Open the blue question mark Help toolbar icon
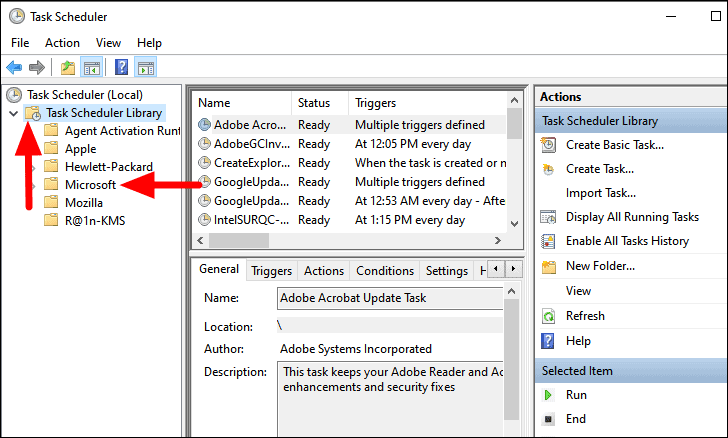 [122, 67]
